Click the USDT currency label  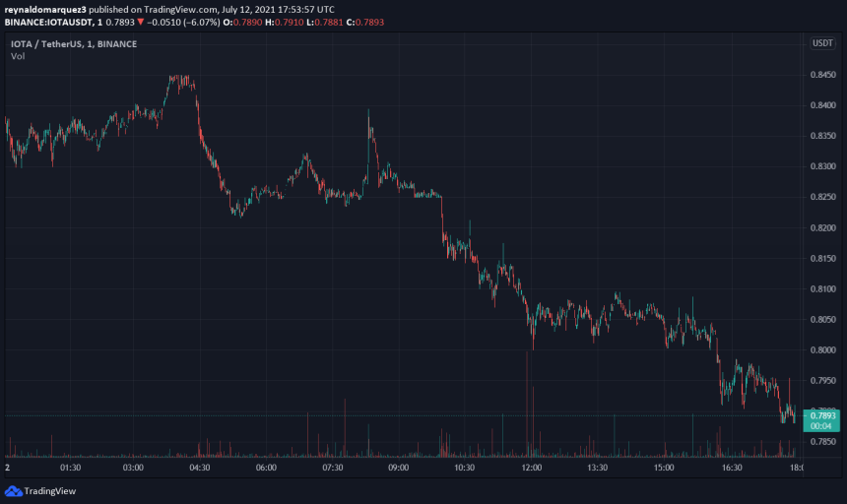[822, 43]
